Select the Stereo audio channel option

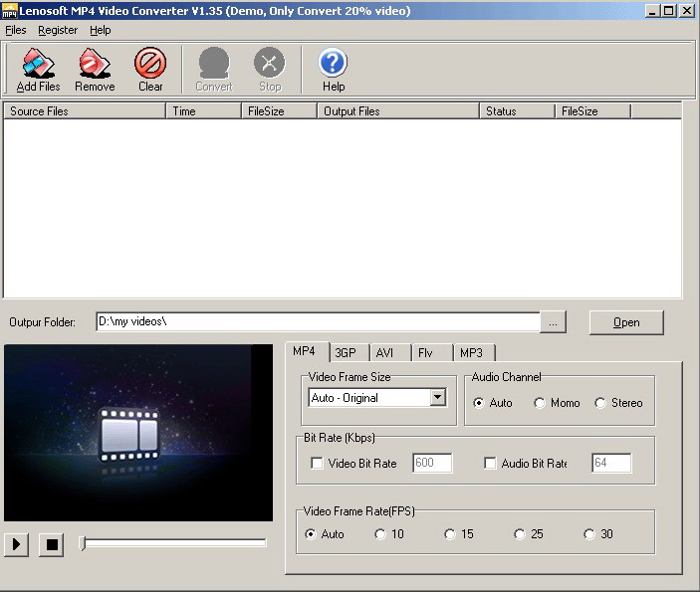(600, 403)
